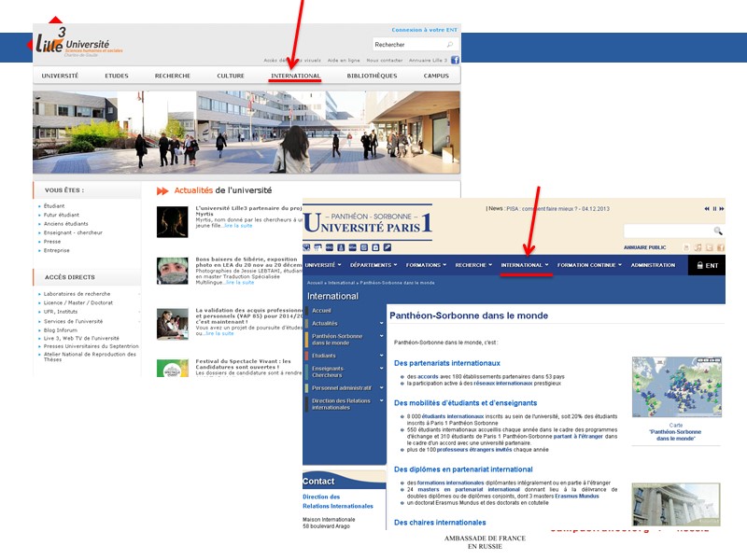
Task: Open the ETUDES menu on Lille 3
Action: point(117,76)
